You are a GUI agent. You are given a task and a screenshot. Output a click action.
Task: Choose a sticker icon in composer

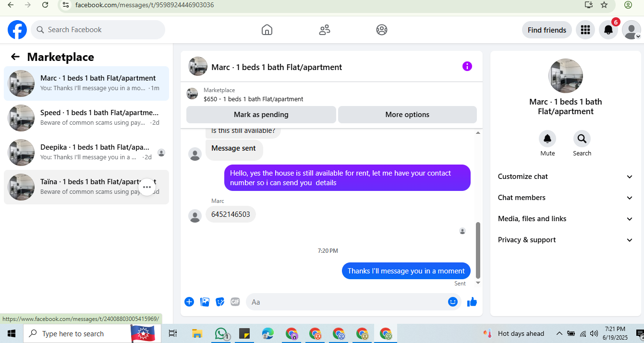click(220, 302)
